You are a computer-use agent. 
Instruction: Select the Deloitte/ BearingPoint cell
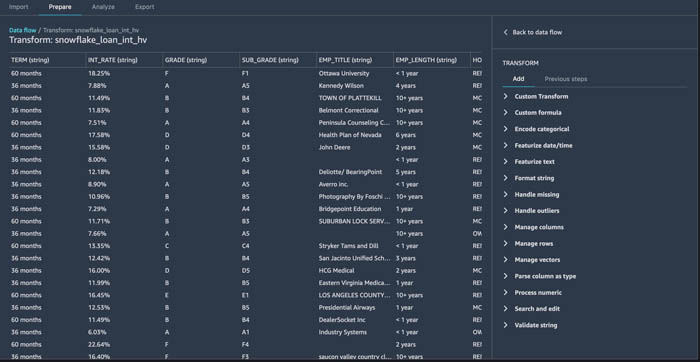(x=350, y=172)
